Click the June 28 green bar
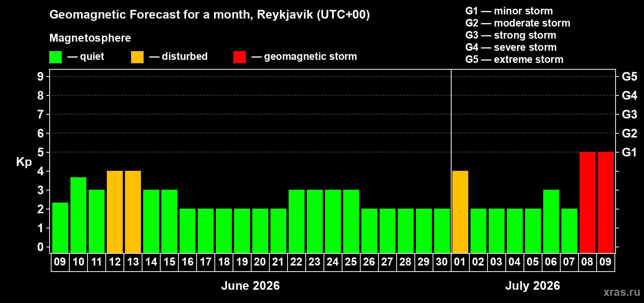The width and height of the screenshot is (644, 303). (x=406, y=231)
